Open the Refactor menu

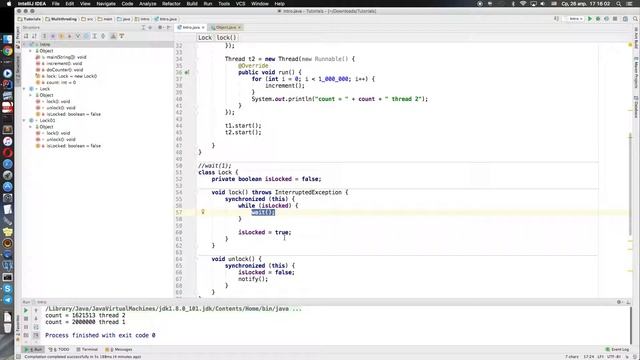pos(171,4)
